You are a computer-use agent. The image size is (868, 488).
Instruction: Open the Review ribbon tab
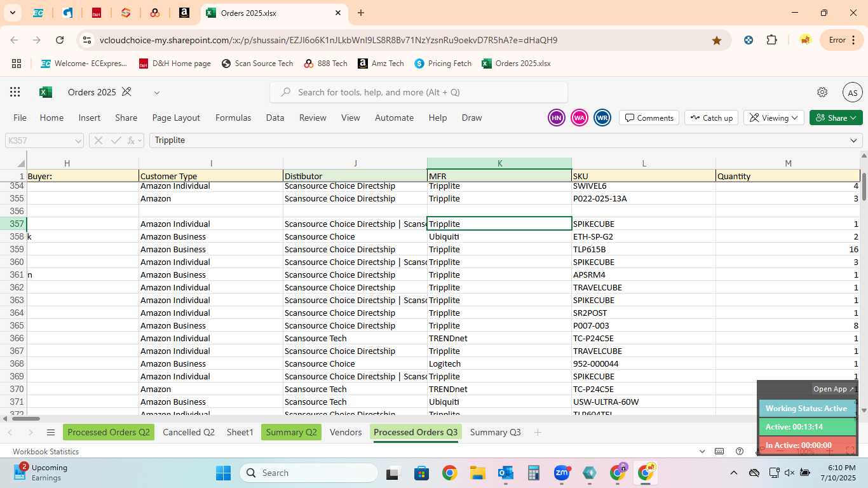(x=313, y=118)
